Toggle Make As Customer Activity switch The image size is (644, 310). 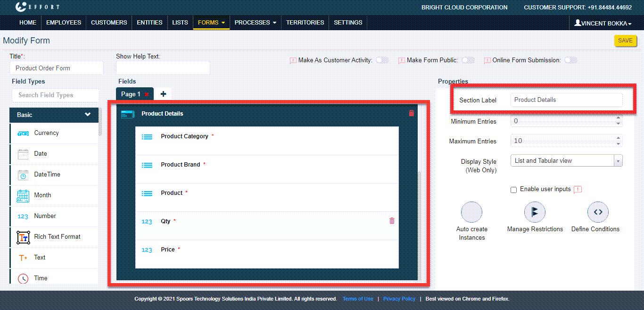pos(382,60)
